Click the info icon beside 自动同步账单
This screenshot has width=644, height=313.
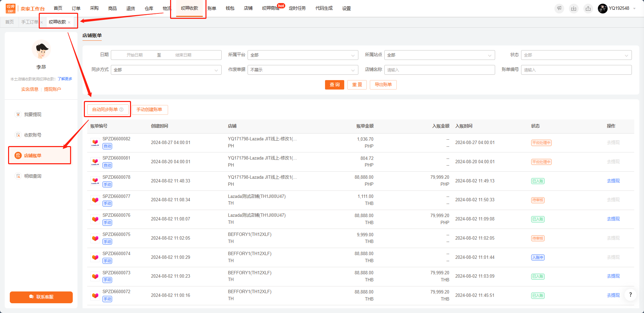pos(121,109)
